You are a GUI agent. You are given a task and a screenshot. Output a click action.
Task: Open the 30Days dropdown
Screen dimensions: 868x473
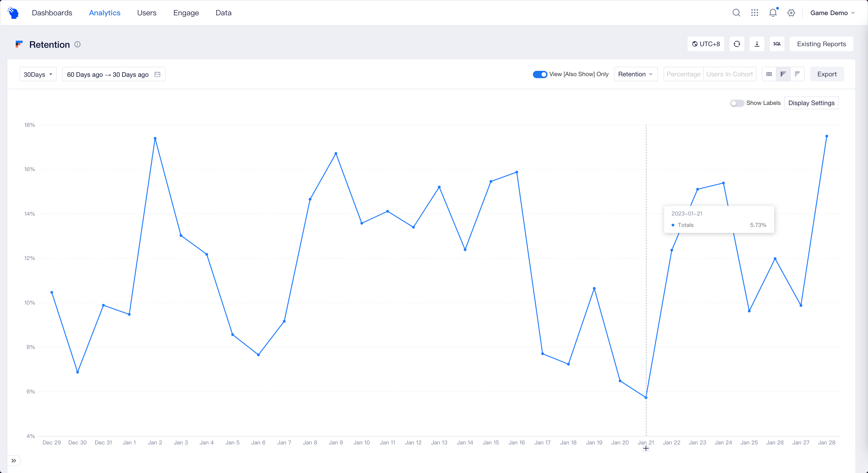pos(38,74)
